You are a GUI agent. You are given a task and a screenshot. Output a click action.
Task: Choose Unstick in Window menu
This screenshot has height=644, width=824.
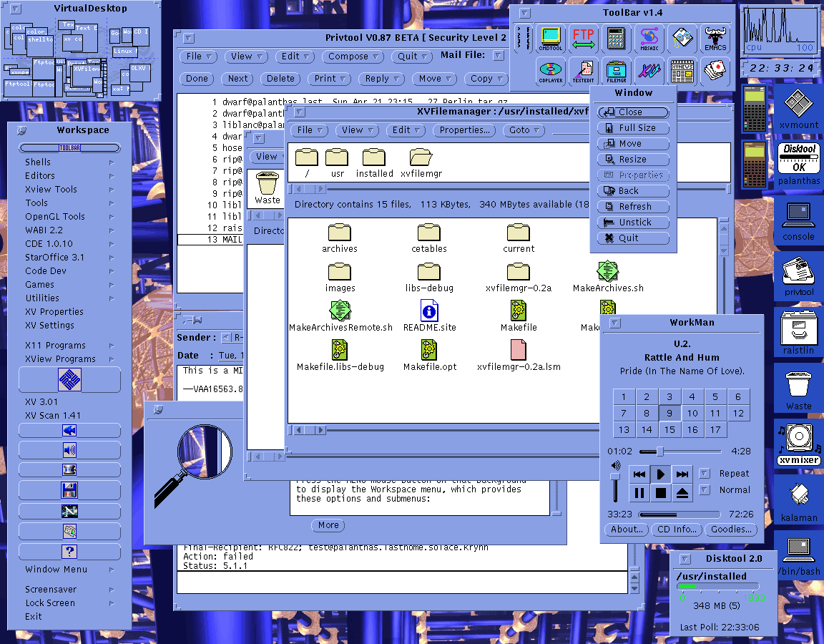tap(633, 223)
